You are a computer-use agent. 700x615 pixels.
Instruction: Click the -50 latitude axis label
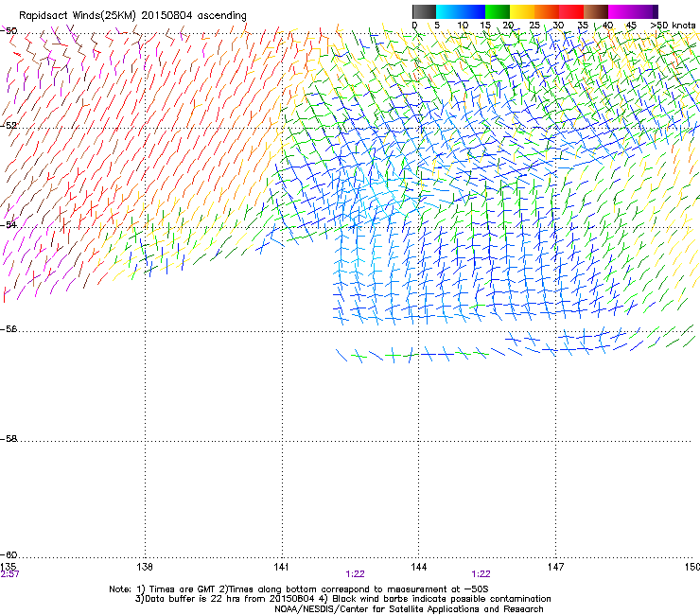[x=9, y=31]
